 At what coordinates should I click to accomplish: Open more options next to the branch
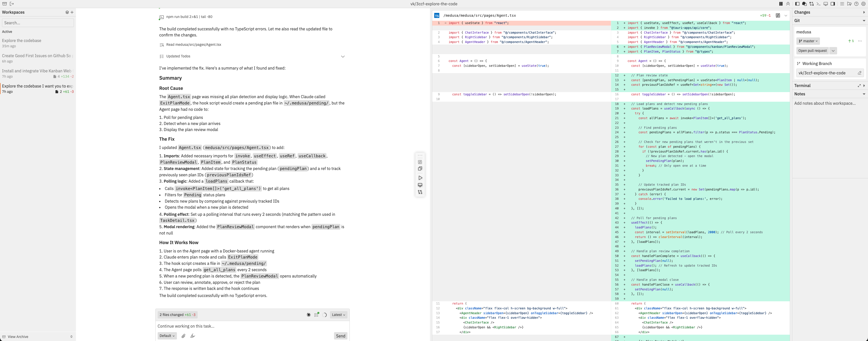point(860,41)
